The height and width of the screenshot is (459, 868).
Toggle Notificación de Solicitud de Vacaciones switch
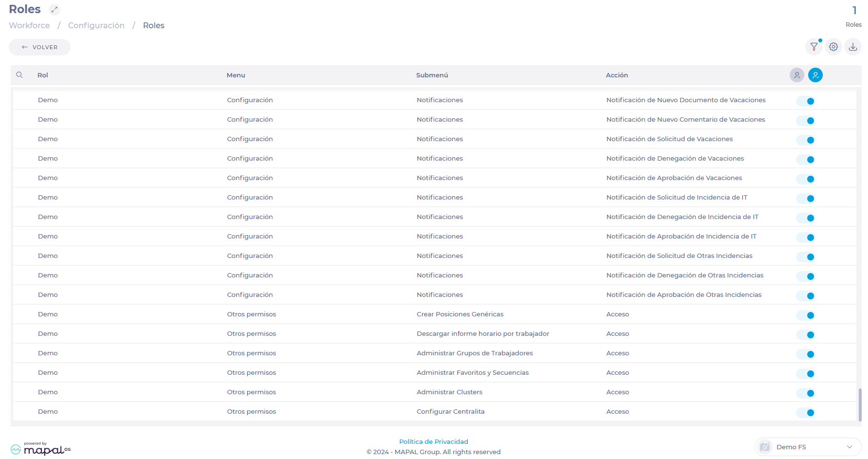click(x=806, y=140)
